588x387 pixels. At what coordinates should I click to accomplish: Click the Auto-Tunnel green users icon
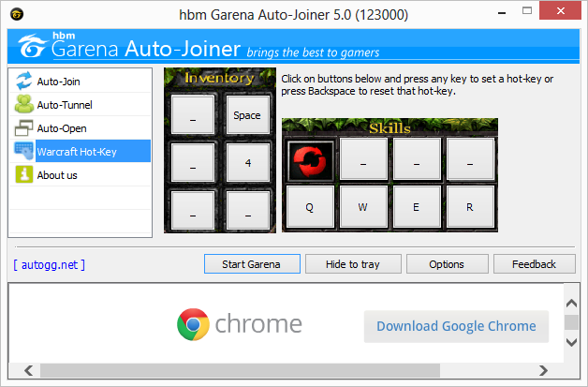click(24, 104)
